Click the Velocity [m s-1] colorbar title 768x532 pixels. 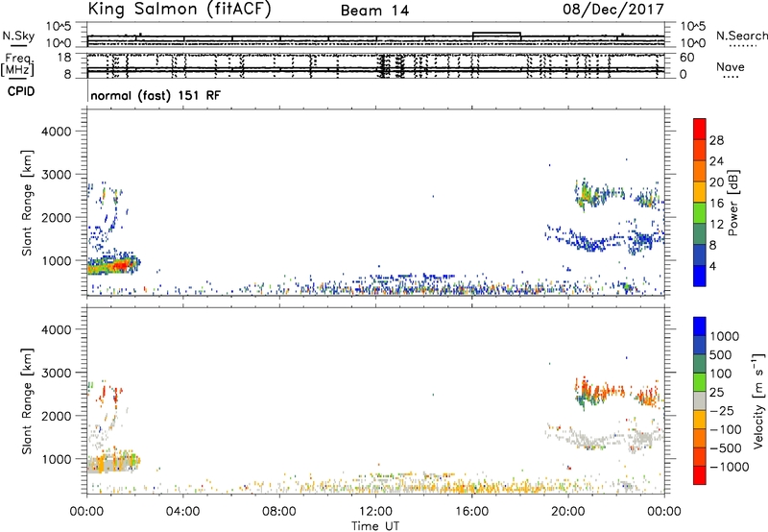coord(758,400)
